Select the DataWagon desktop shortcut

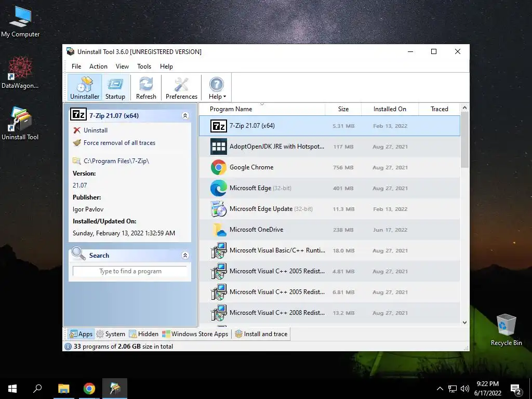pyautogui.click(x=20, y=73)
